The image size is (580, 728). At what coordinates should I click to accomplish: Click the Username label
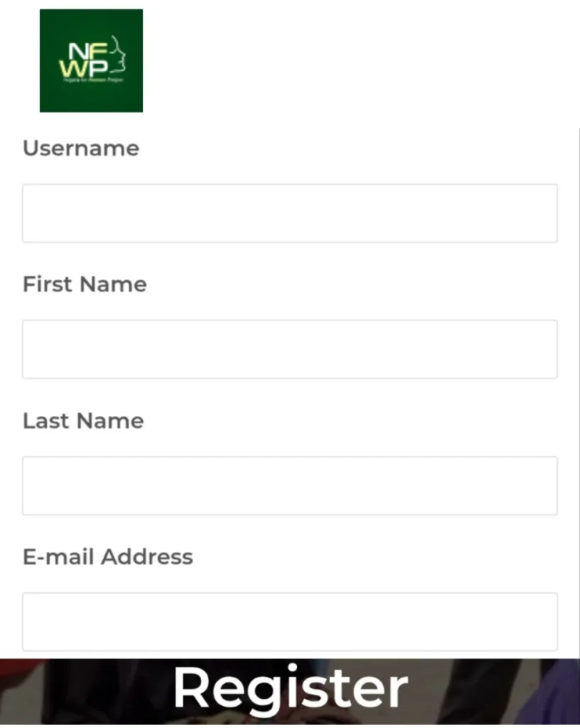tap(80, 149)
